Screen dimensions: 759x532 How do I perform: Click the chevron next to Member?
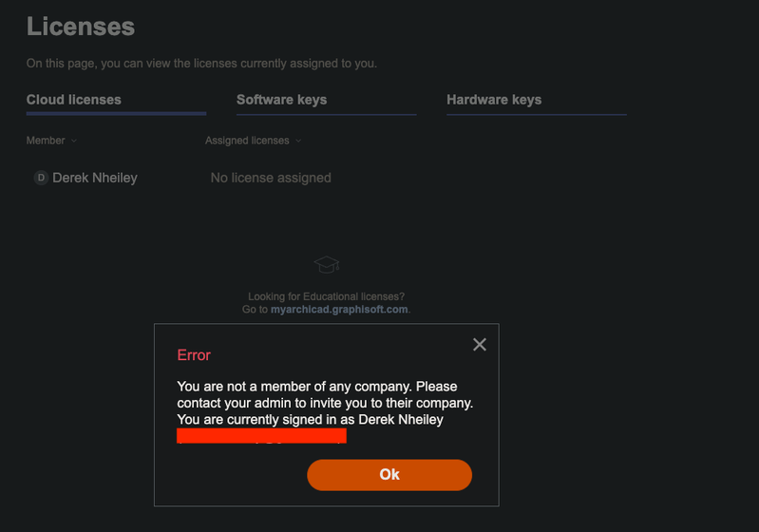(x=74, y=141)
